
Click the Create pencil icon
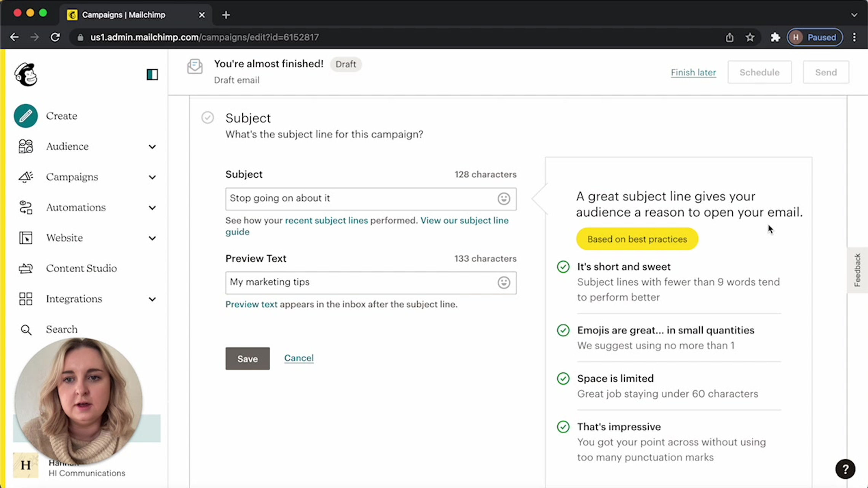click(x=26, y=116)
